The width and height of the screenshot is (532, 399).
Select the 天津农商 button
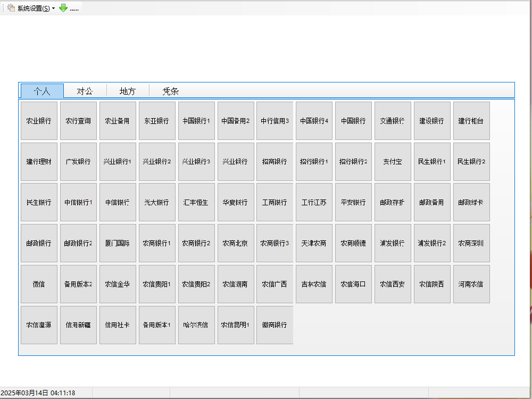(x=314, y=243)
